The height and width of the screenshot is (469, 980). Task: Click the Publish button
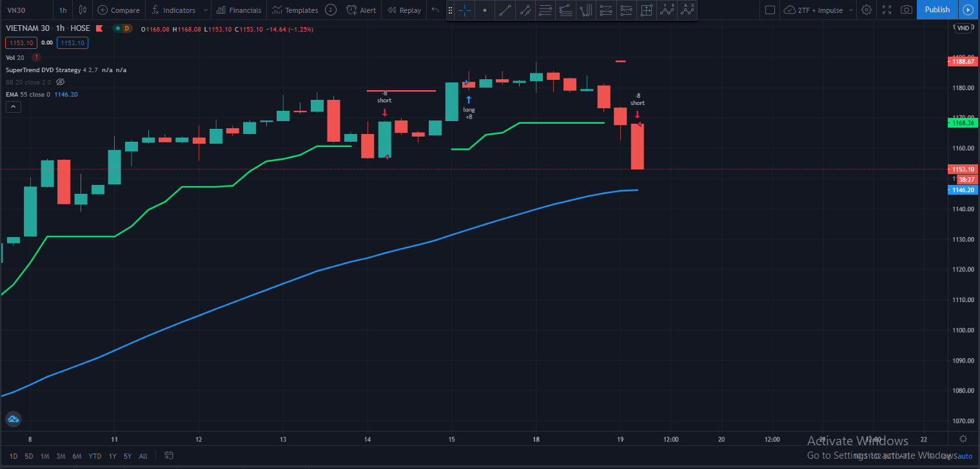(x=937, y=10)
